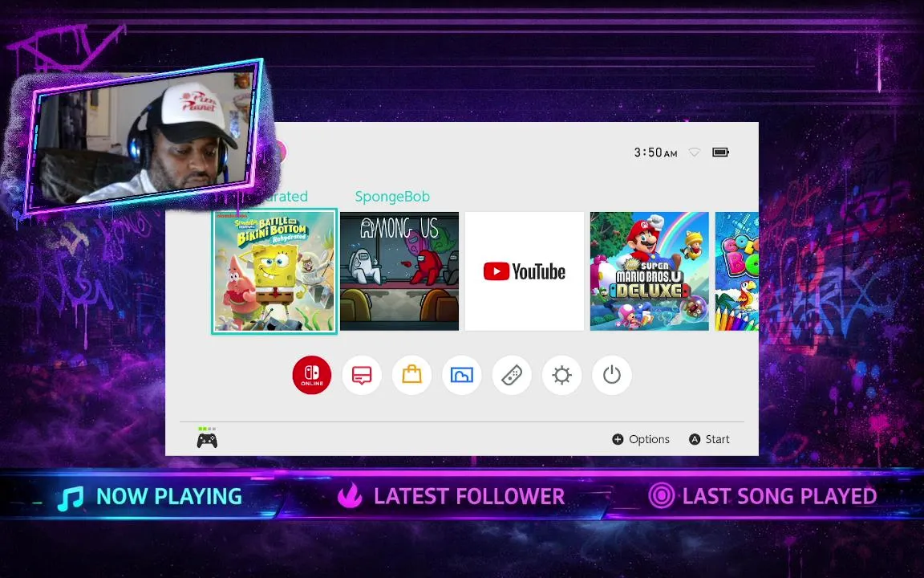Viewport: 924px width, 578px height.
Task: Click the 3:50 AM clock
Action: click(x=655, y=153)
